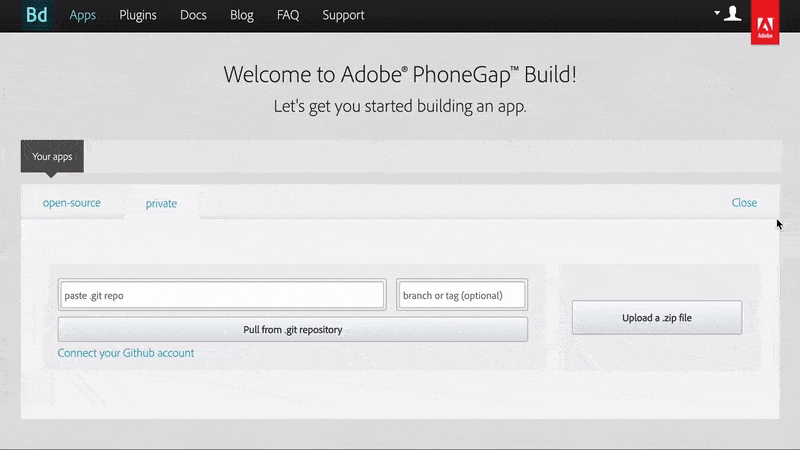Open the Docs navigation item
This screenshot has width=800, height=450.
(x=193, y=15)
